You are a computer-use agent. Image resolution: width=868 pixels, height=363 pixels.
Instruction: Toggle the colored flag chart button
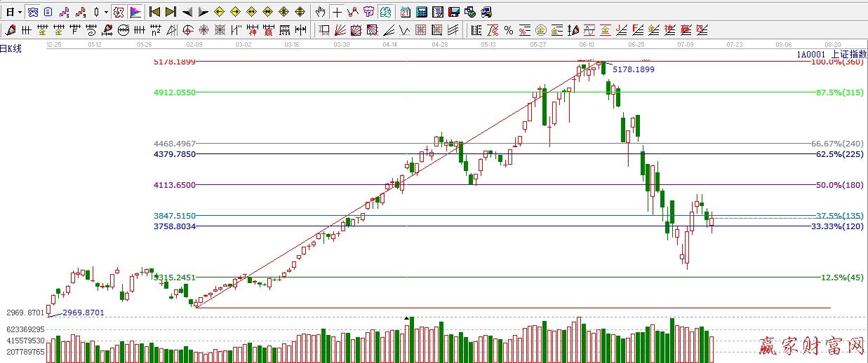pos(135,12)
